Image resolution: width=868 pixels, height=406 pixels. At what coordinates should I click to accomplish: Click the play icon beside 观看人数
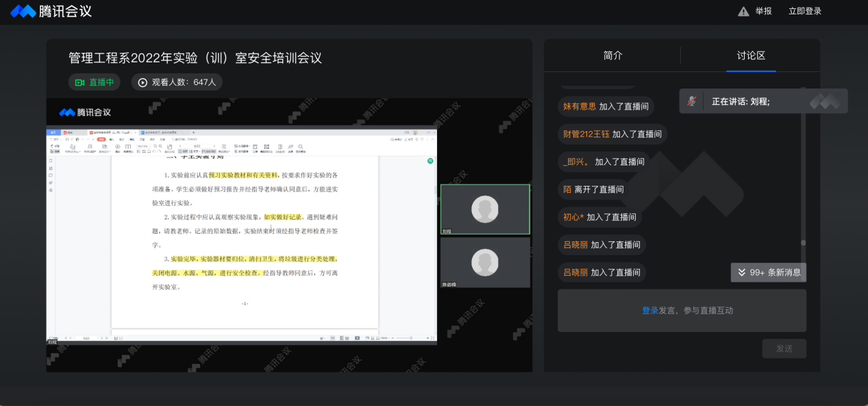point(142,82)
